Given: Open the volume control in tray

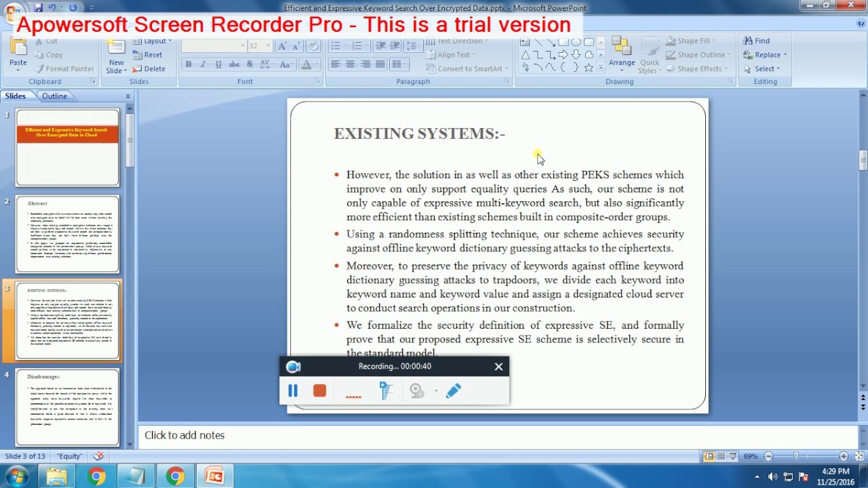Looking at the screenshot, I should [772, 476].
